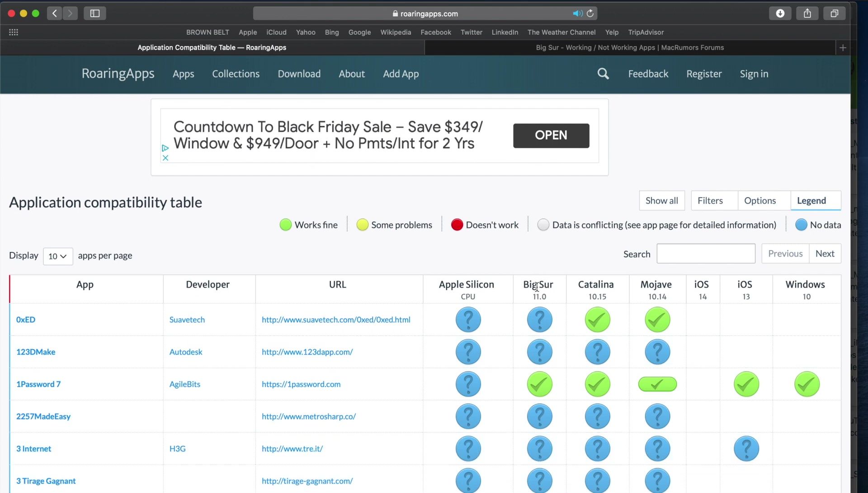This screenshot has height=493, width=868.
Task: Click 1Password 7 iOS 13 checkmark icon
Action: pyautogui.click(x=746, y=384)
